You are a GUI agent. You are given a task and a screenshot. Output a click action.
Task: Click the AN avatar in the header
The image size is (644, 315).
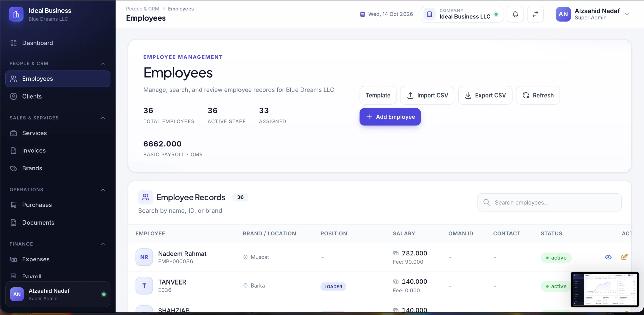tap(563, 14)
